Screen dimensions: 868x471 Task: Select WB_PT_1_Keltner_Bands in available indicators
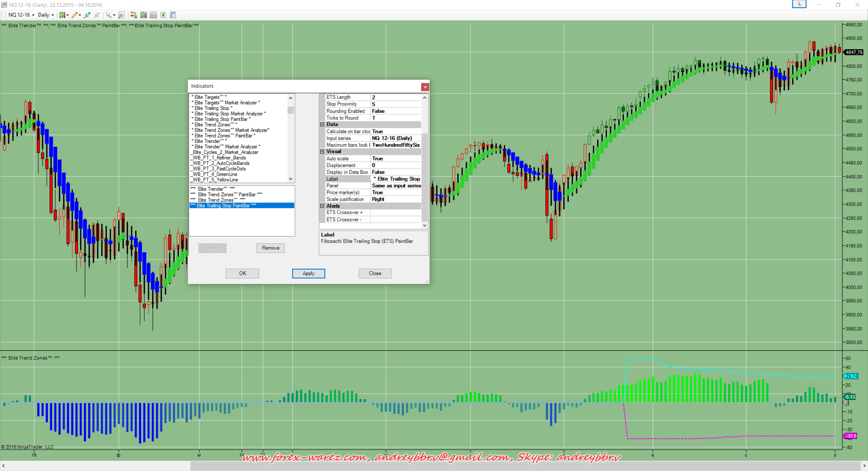tap(219, 158)
